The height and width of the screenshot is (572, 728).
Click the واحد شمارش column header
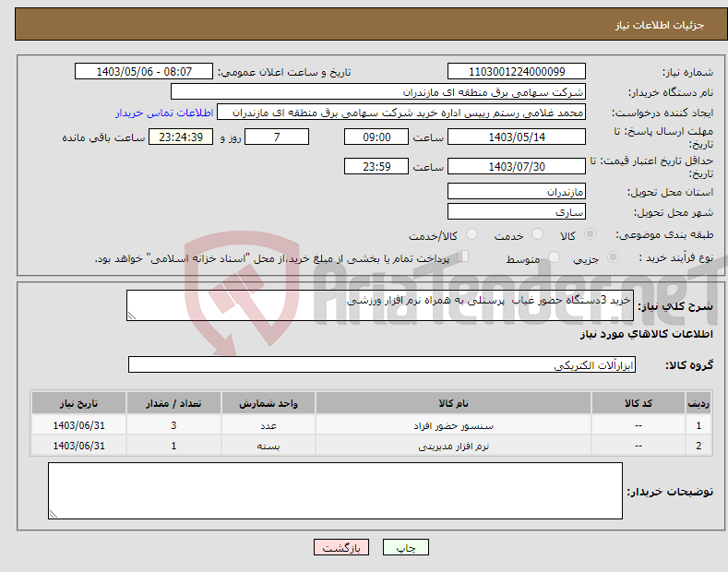coord(269,403)
